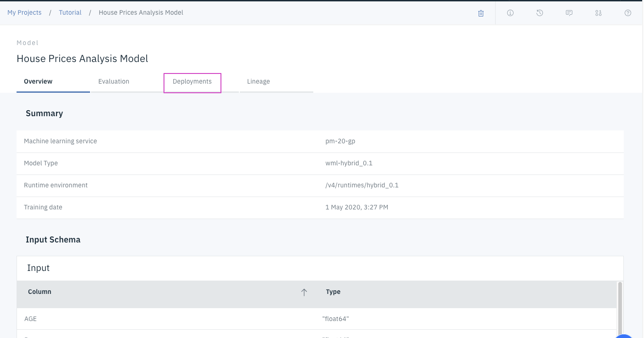The height and width of the screenshot is (338, 644).
Task: Go to My Projects breadcrumb
Action: [24, 12]
